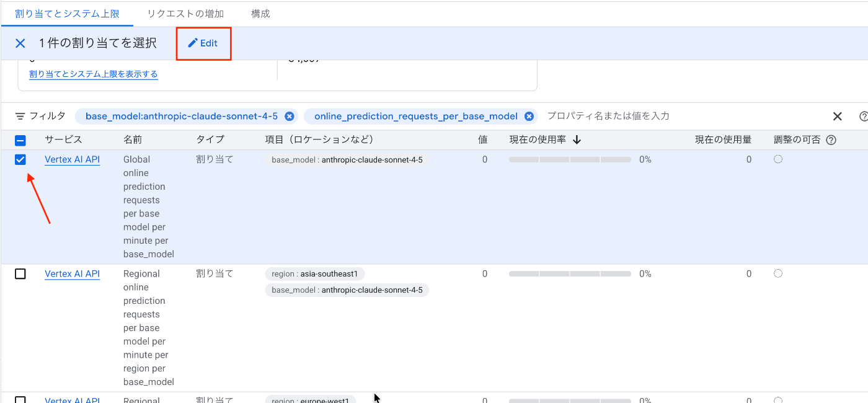
Task: Click the フィルタ label
Action: pos(47,116)
